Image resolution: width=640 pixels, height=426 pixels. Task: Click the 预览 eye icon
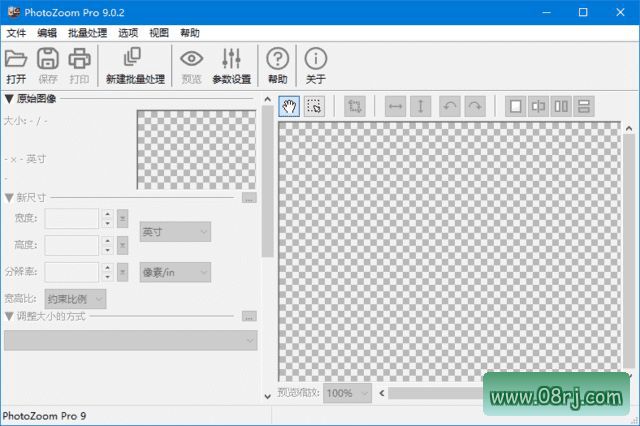tap(191, 65)
